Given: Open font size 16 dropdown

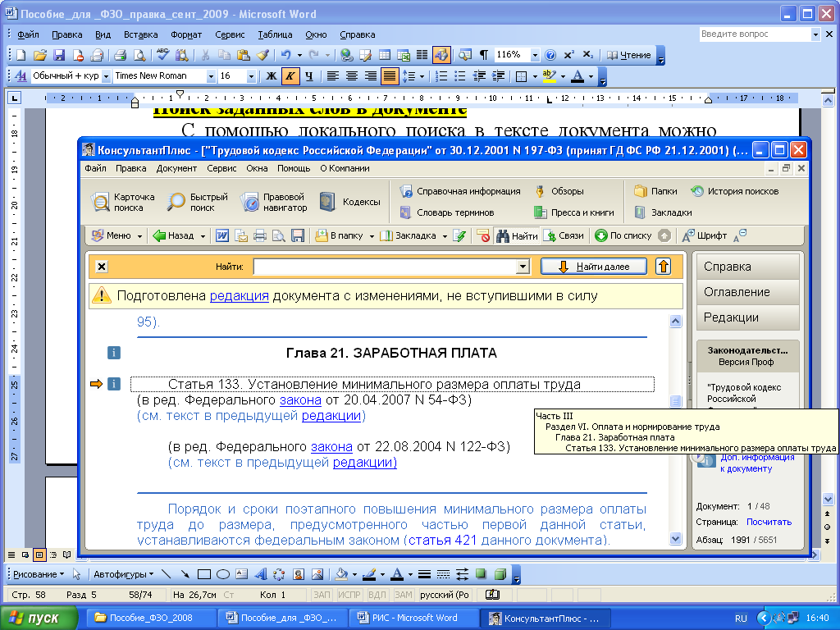Looking at the screenshot, I should click(251, 76).
